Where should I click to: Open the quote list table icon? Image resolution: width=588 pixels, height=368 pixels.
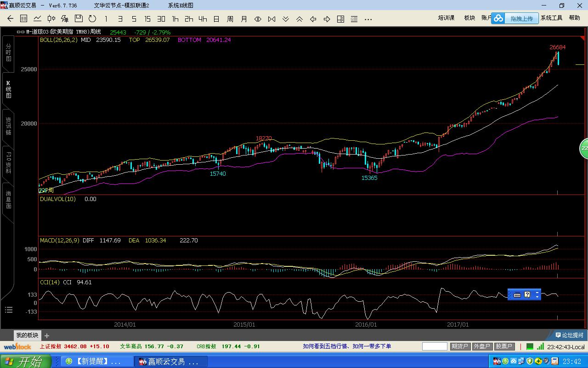tap(24, 19)
